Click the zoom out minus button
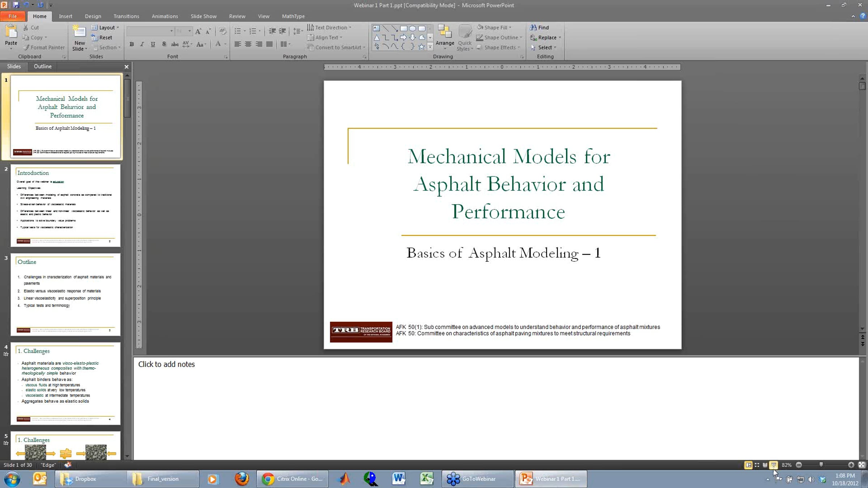This screenshot has height=488, width=868. [x=799, y=465]
